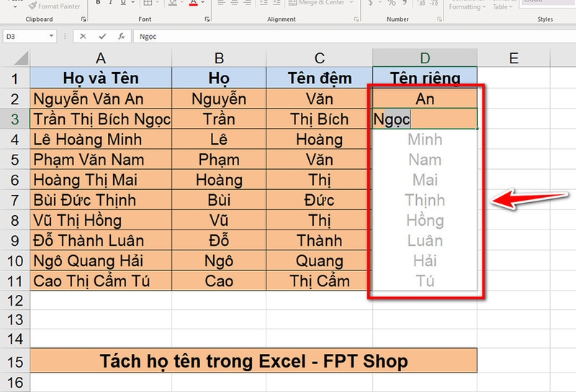Select cell 'Phạm Văn Nam'

101,159
